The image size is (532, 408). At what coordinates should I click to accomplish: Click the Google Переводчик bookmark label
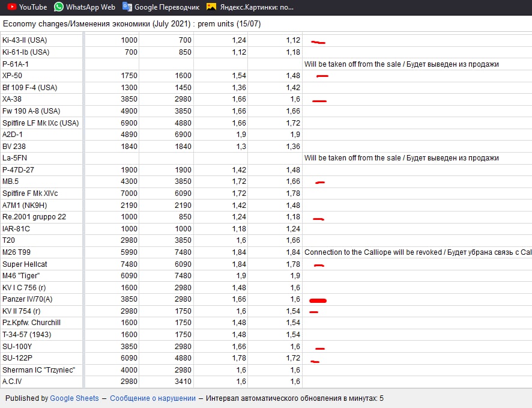(167, 7)
